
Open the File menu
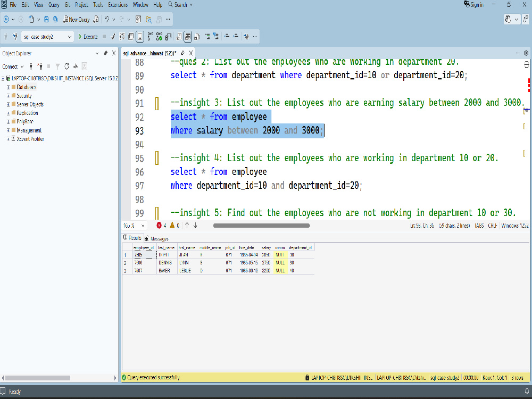pos(13,5)
